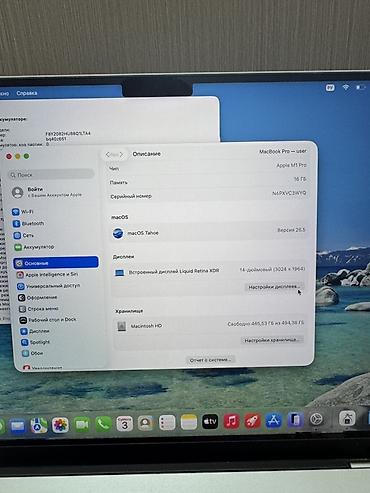Image resolution: width=370 pixels, height=493 pixels.
Task: Open Дисплеи in the sidebar
Action: click(35, 331)
